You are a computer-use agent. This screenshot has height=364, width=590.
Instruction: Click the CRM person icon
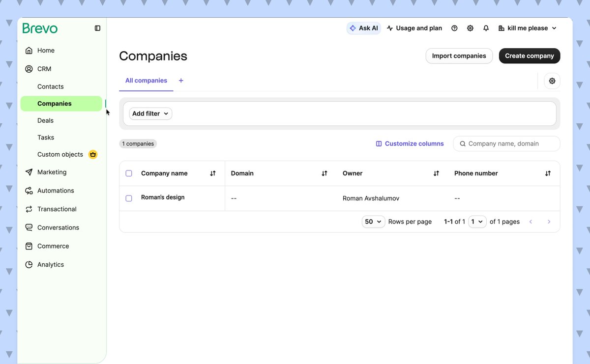coord(29,69)
